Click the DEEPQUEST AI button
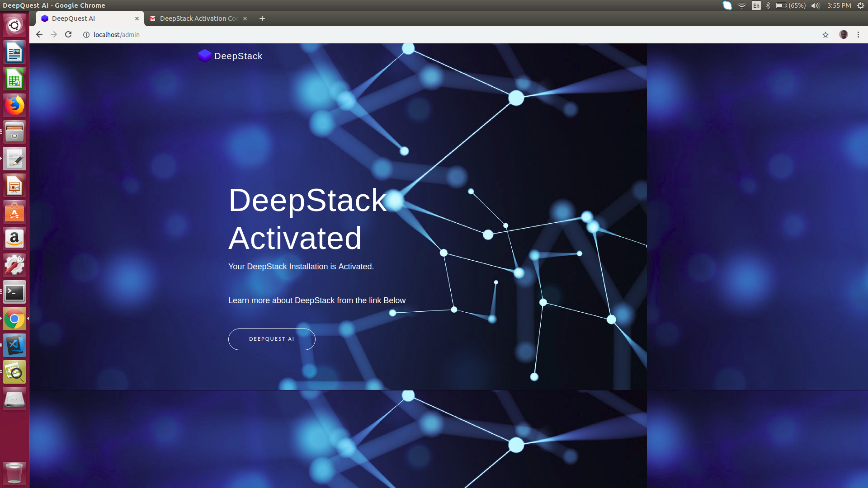Screen dimensions: 868x488 [x=272, y=339]
